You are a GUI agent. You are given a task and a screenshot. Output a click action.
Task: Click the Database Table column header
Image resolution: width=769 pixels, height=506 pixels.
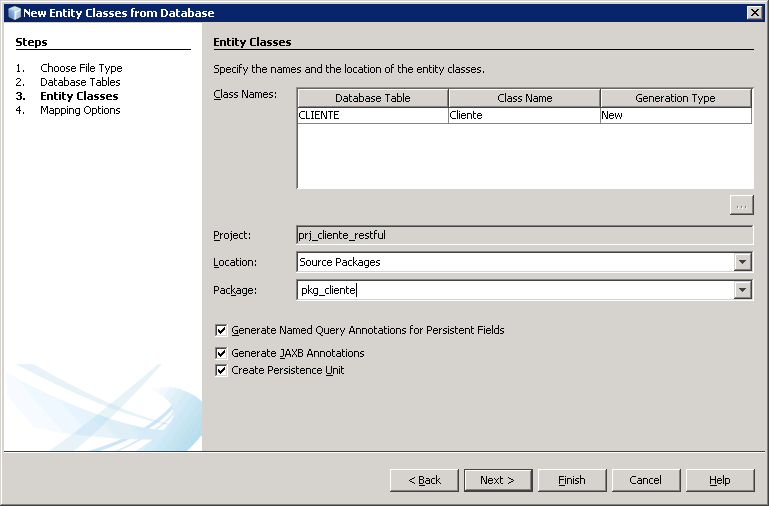click(372, 98)
